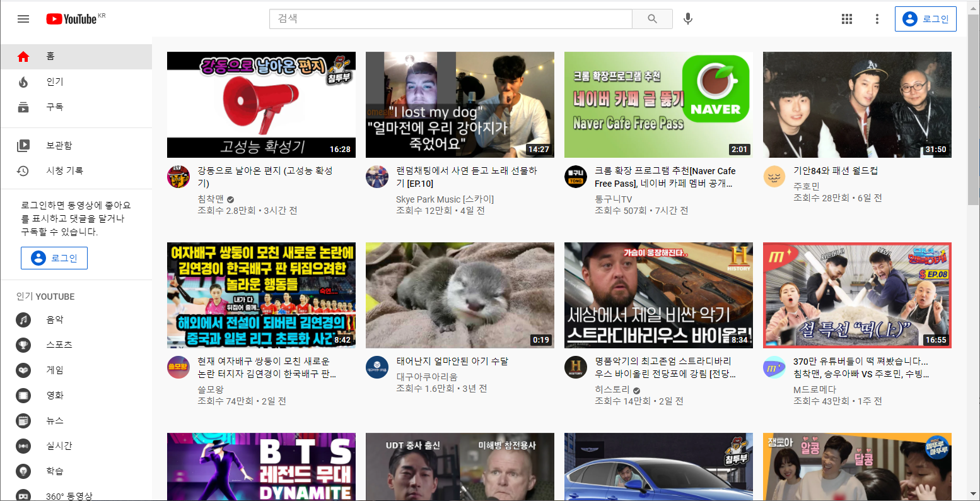980x501 pixels.
Task: Open channel name 히스토리
Action: click(x=612, y=389)
